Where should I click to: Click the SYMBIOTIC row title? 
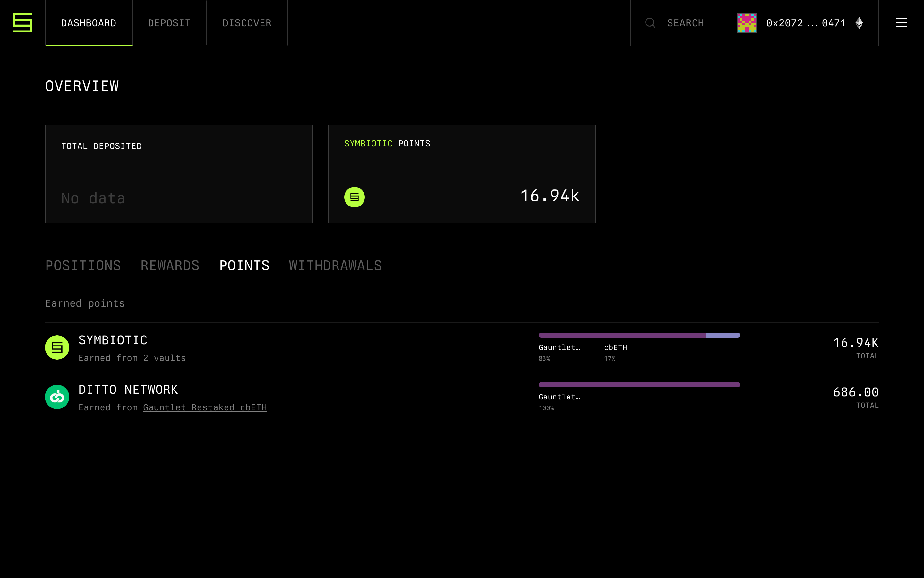pos(113,340)
